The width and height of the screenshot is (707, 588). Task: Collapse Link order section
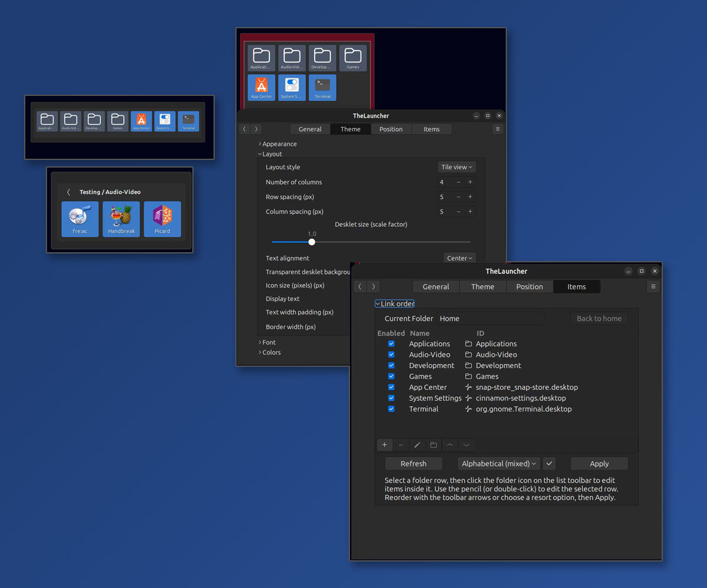pos(395,304)
